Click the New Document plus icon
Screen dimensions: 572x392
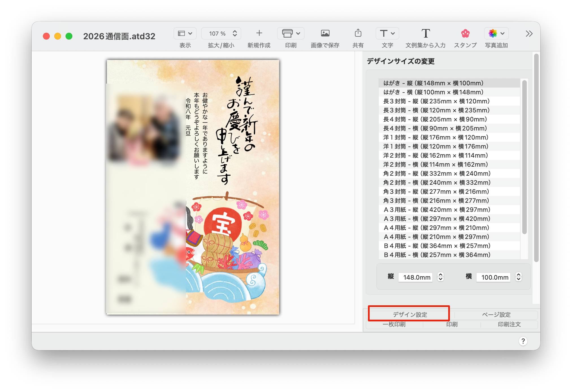coord(259,33)
